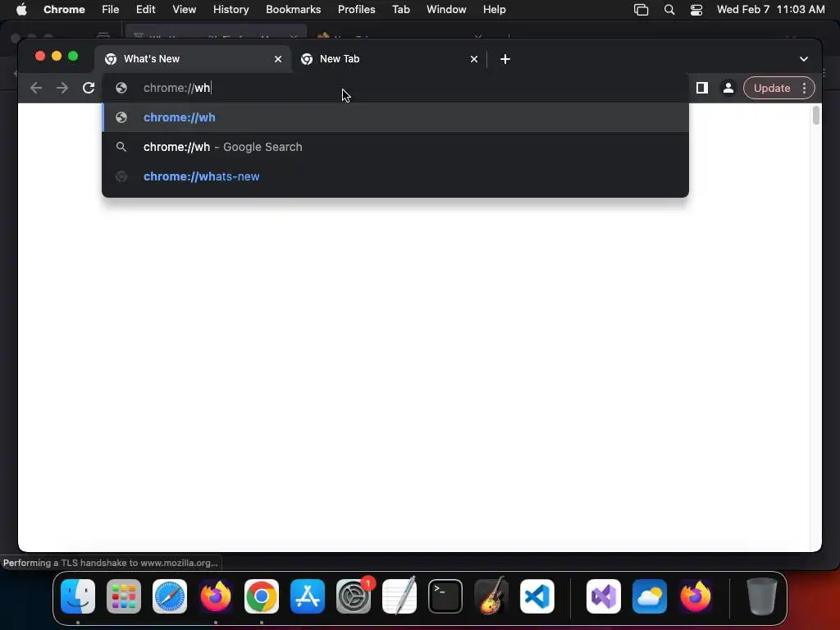
Task: Open the Edit menu
Action: coord(145,10)
